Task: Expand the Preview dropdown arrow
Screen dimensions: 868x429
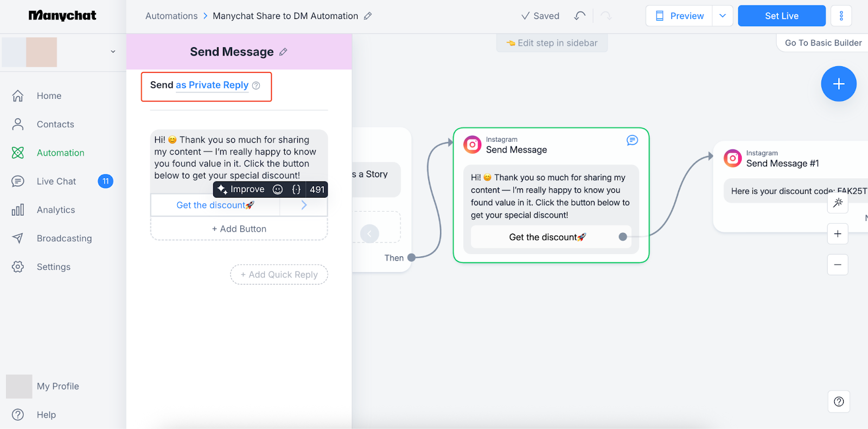Action: (x=723, y=16)
